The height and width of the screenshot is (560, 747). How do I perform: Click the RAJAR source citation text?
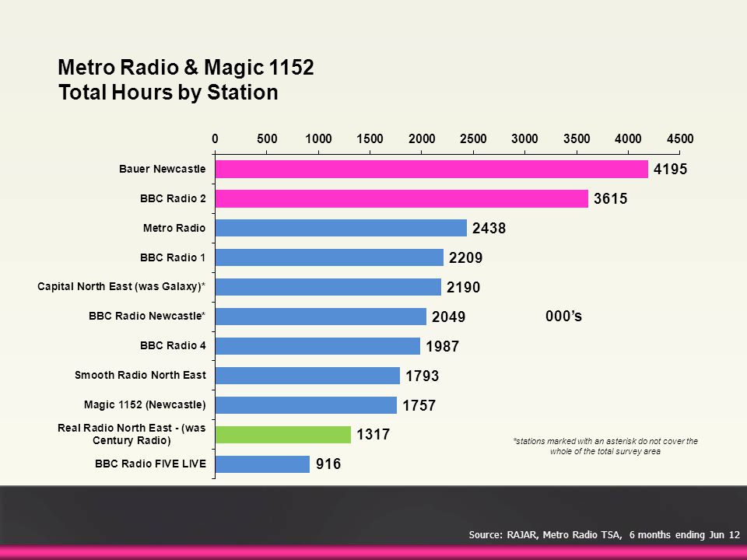click(x=604, y=535)
